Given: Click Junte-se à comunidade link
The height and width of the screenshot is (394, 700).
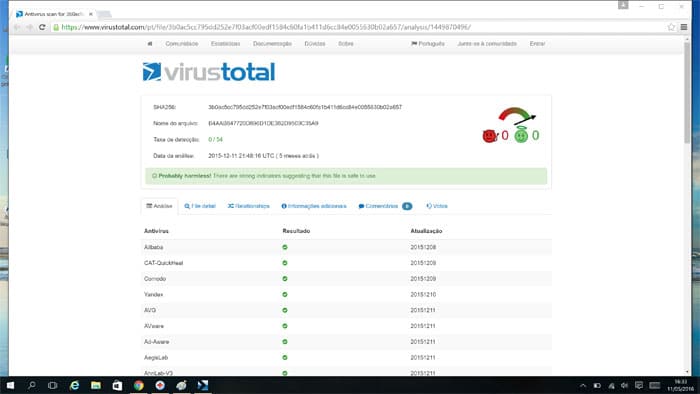Looking at the screenshot, I should point(487,44).
